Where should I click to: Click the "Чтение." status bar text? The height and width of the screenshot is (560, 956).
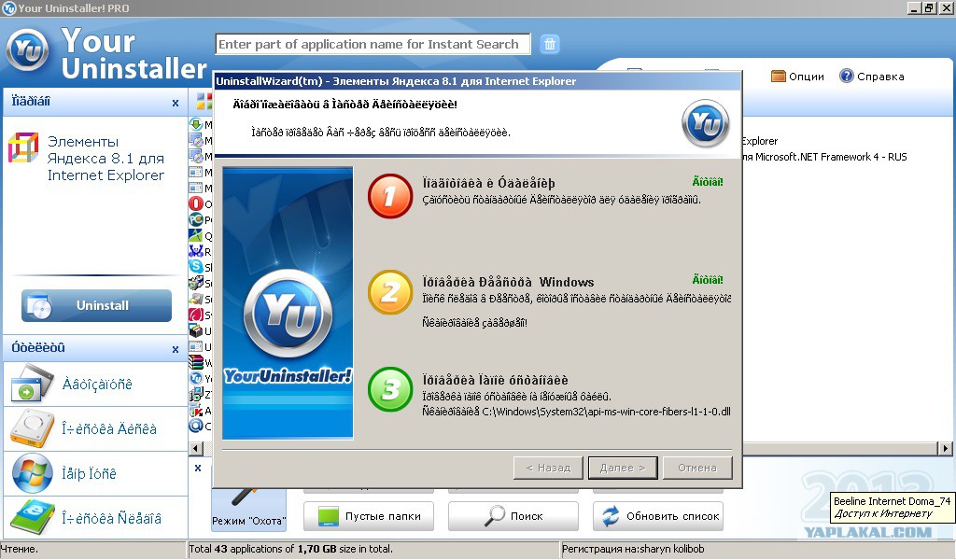(20, 549)
